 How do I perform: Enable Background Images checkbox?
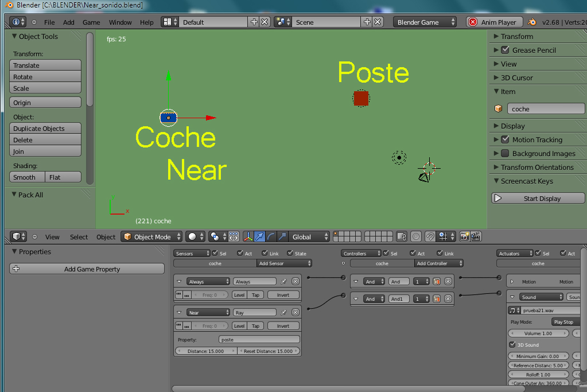pos(505,153)
